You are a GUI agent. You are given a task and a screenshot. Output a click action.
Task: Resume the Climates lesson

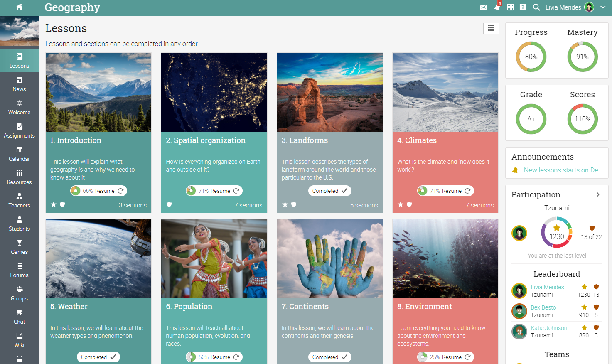[445, 190]
